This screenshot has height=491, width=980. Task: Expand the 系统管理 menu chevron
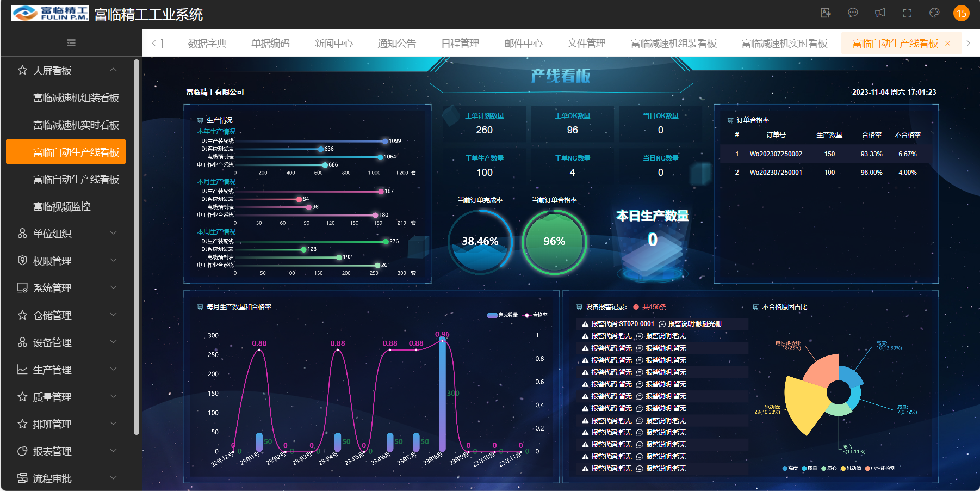pos(114,287)
